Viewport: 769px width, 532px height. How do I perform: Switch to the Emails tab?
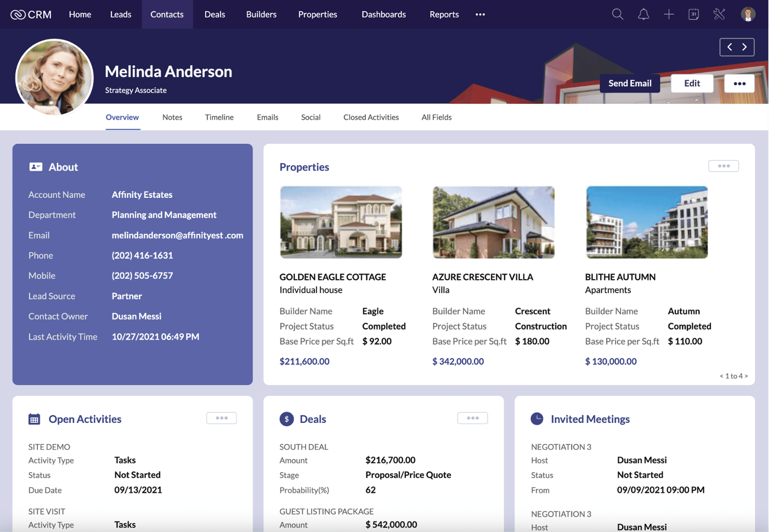[x=268, y=117]
